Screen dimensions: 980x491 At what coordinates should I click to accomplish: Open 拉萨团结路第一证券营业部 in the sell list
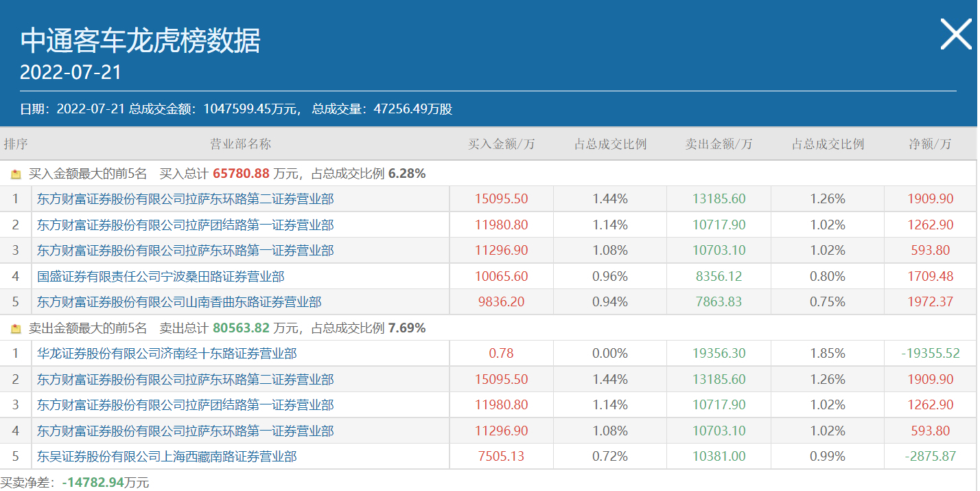pos(185,405)
